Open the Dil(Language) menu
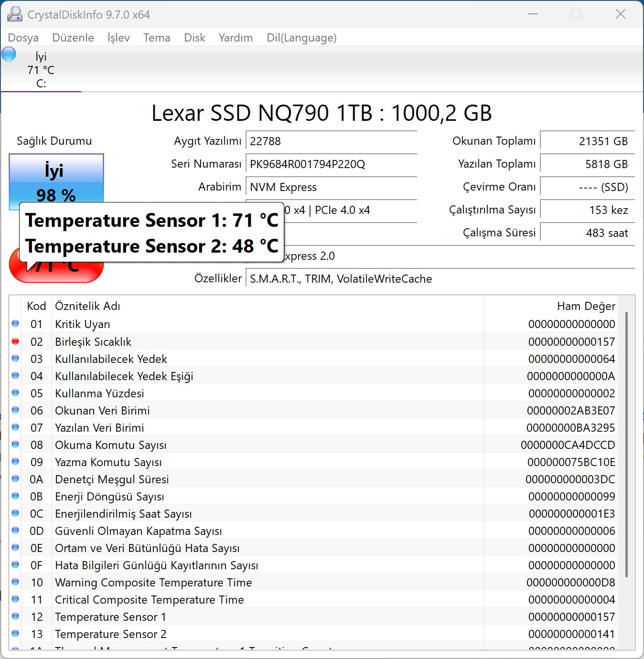The image size is (644, 659). [x=301, y=38]
